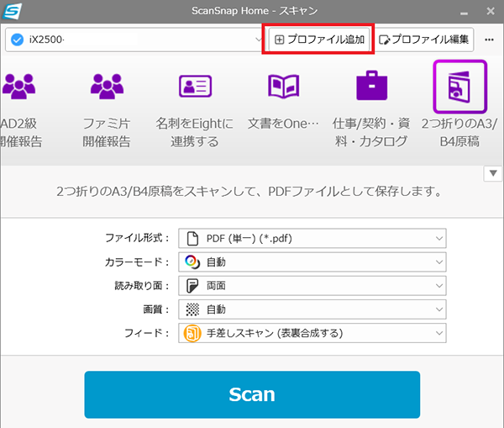
Task: Select the ファミ片 開催報告 profile icon
Action: click(x=107, y=87)
